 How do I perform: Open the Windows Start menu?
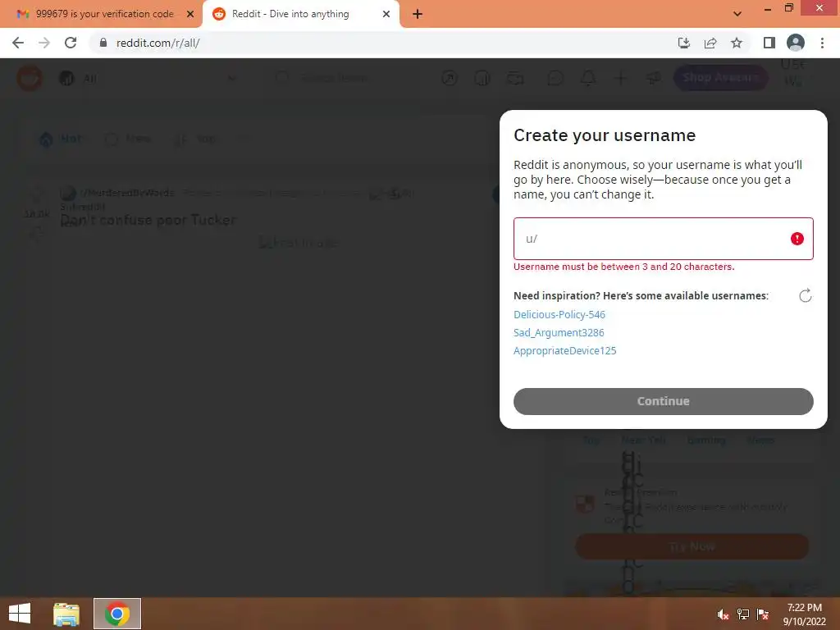coord(20,614)
